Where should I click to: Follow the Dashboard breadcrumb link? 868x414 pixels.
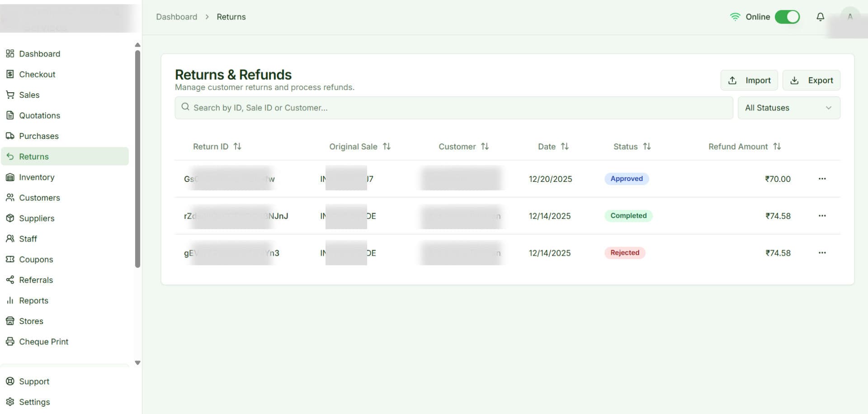pyautogui.click(x=176, y=17)
